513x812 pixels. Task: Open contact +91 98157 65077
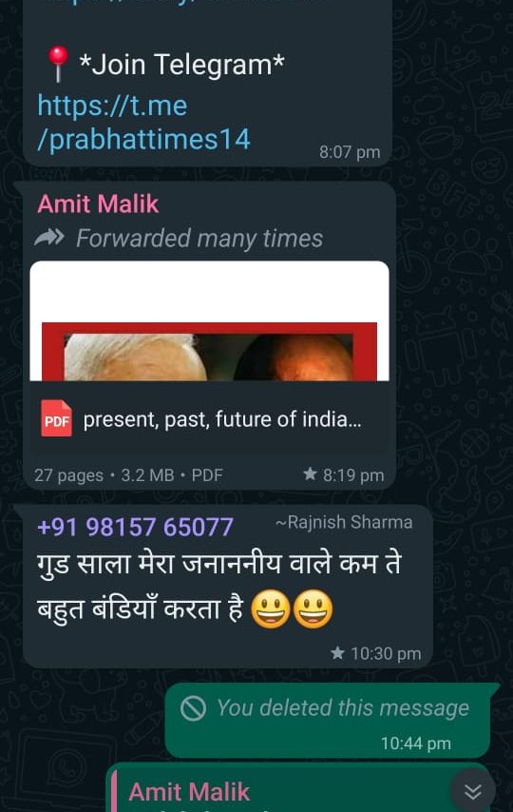tap(135, 527)
